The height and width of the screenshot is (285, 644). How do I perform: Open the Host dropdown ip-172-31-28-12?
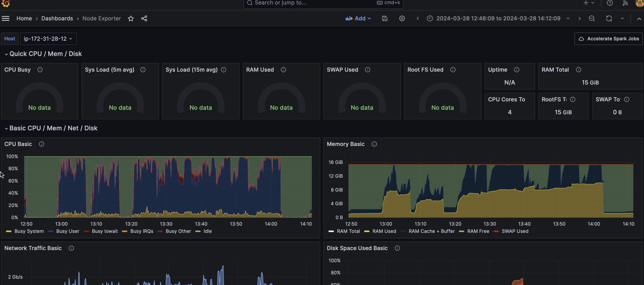(x=48, y=39)
